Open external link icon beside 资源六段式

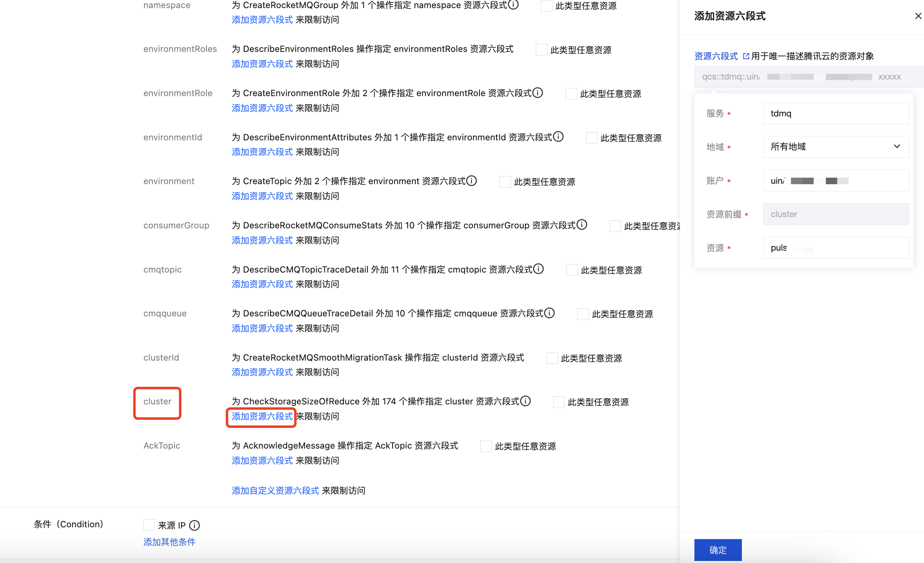746,56
